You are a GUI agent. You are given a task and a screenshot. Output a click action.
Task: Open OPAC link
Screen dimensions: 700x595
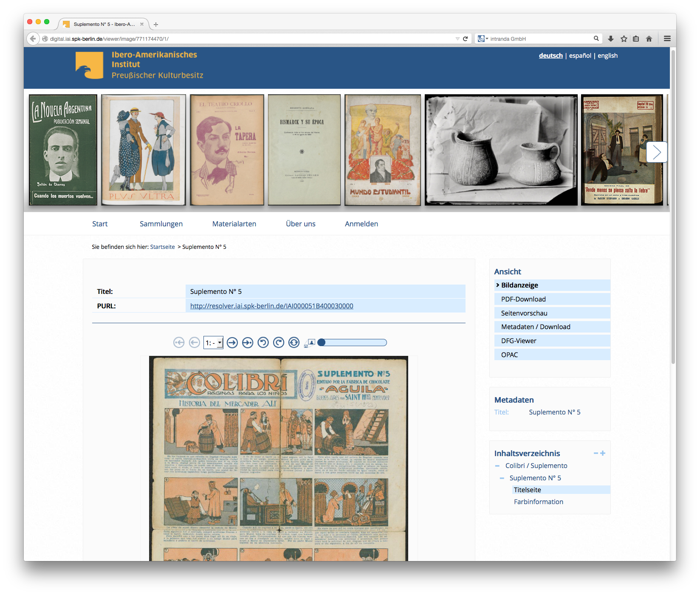coord(552,355)
